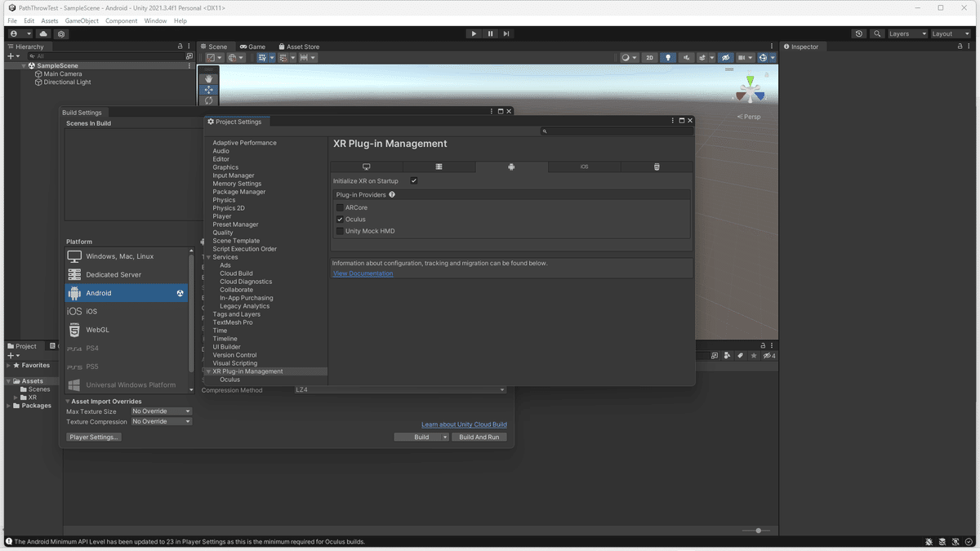Image resolution: width=980 pixels, height=551 pixels.
Task: Select Windows, Mac, Linux platform
Action: click(127, 256)
